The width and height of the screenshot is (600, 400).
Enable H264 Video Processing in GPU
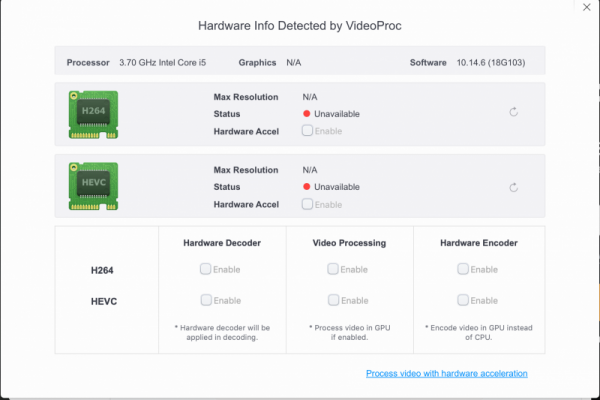[333, 269]
